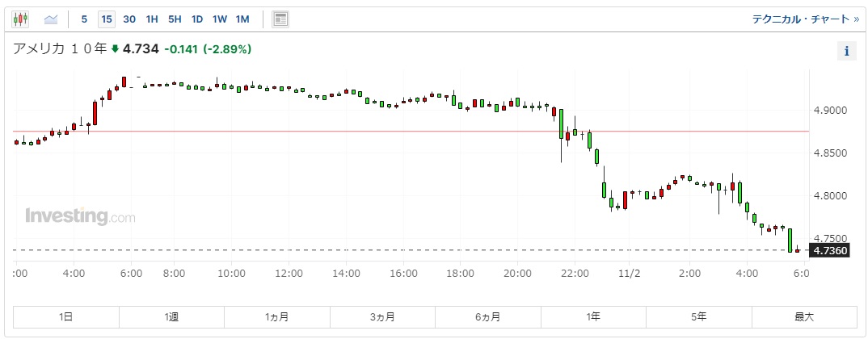Select the 30 minute interval

click(129, 19)
